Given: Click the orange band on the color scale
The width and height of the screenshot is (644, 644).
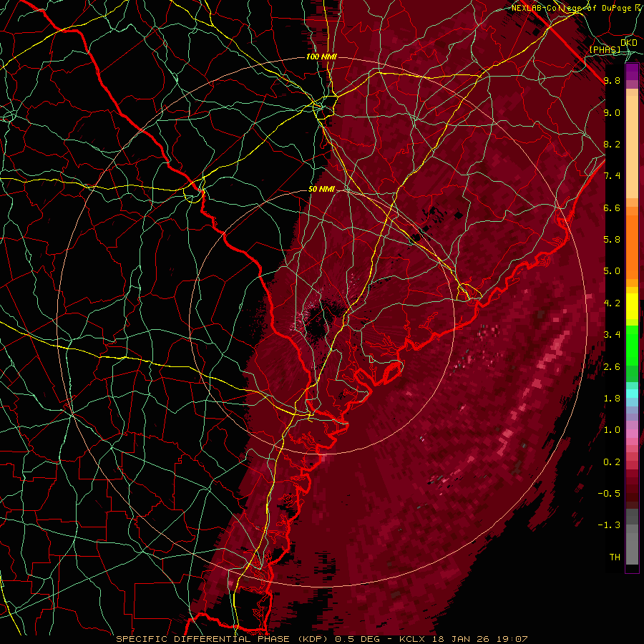Looking at the screenshot, I should click(x=632, y=246).
